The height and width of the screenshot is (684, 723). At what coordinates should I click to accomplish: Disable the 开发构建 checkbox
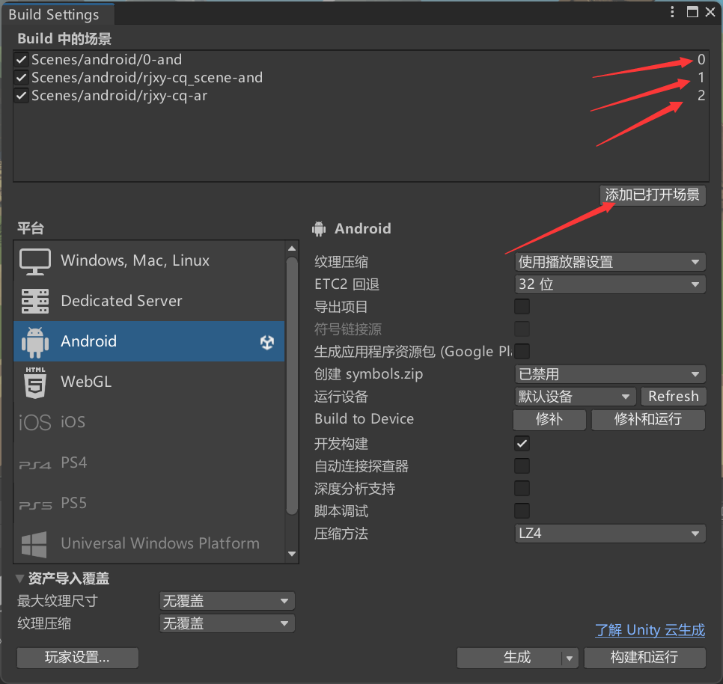(522, 443)
